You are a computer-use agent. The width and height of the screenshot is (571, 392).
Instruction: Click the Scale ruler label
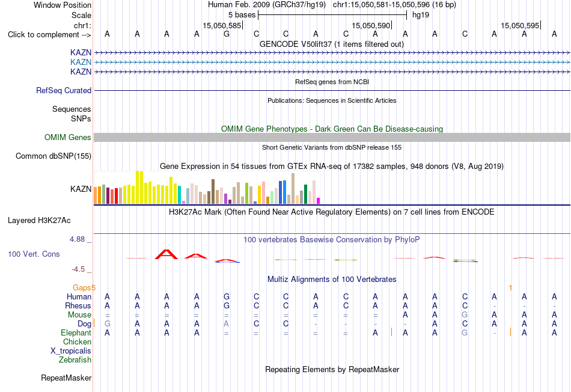(x=81, y=15)
